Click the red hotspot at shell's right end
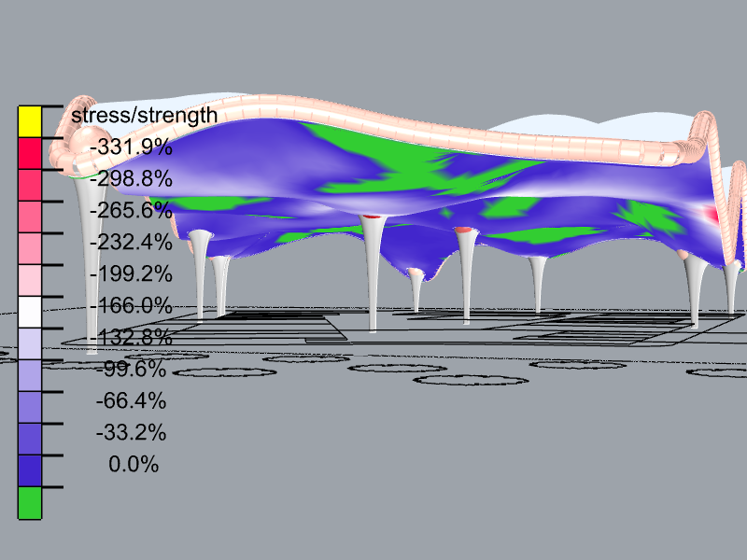Image resolution: width=747 pixels, height=560 pixels. click(x=712, y=214)
